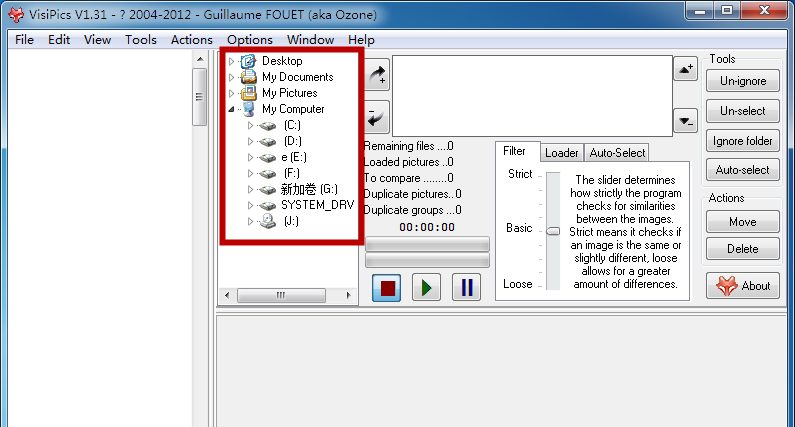This screenshot has width=795, height=427.
Task: Click the folder tree horizontal scrollbar thumb
Action: pyautogui.click(x=281, y=295)
